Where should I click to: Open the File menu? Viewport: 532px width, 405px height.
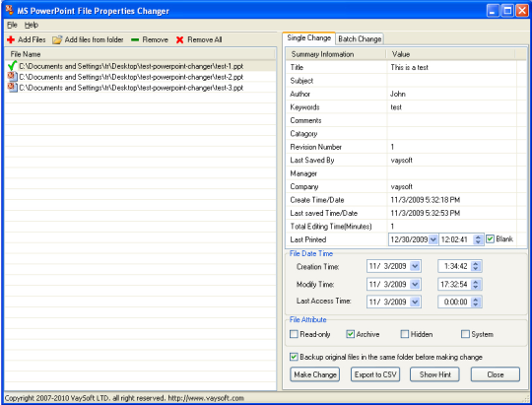point(12,25)
